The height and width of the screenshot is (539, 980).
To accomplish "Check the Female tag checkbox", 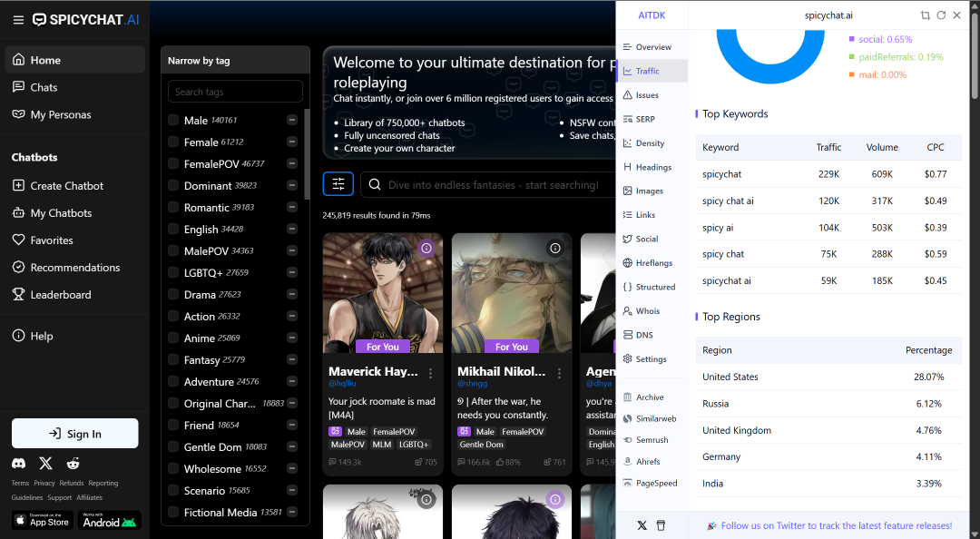I will [x=173, y=142].
